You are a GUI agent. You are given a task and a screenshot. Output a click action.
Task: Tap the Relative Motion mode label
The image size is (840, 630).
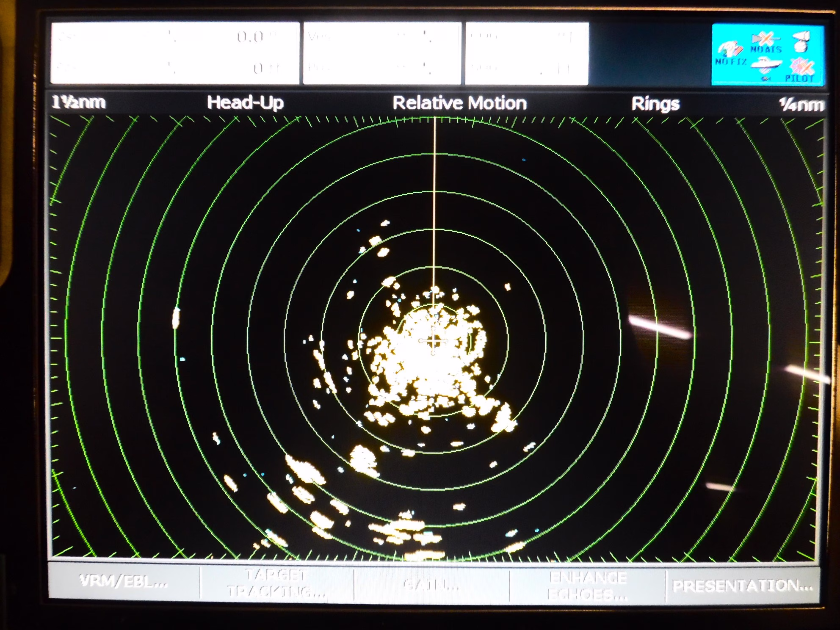pyautogui.click(x=459, y=104)
